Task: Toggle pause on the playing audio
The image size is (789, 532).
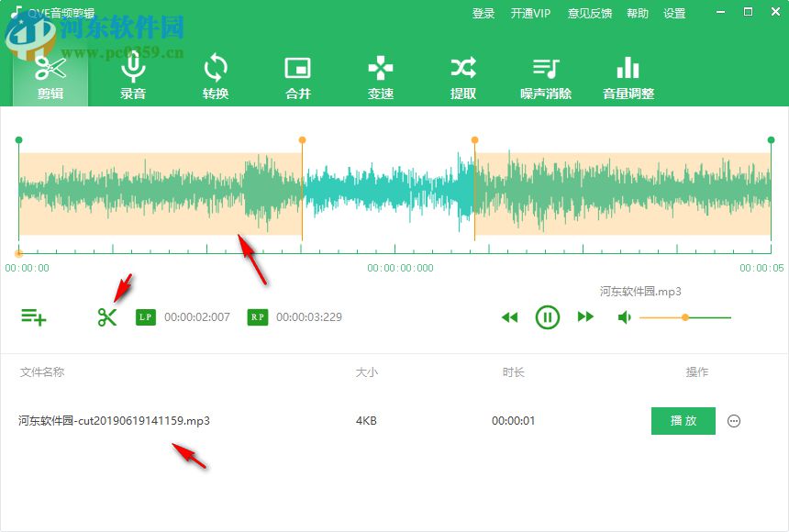Action: [x=548, y=316]
